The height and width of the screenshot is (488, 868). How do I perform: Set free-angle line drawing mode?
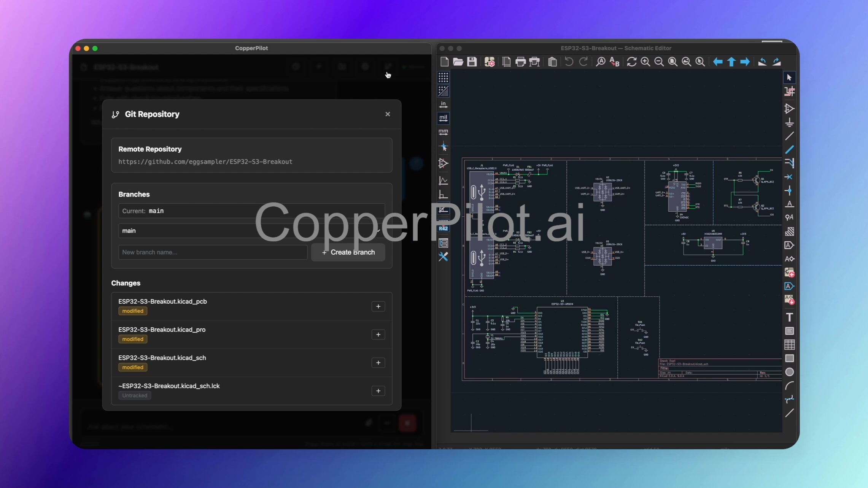[x=443, y=181]
